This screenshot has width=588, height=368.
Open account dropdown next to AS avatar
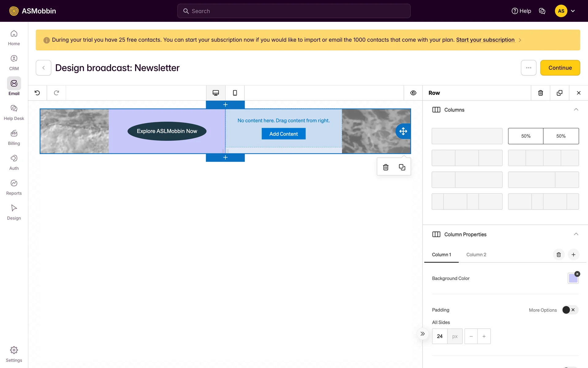573,11
